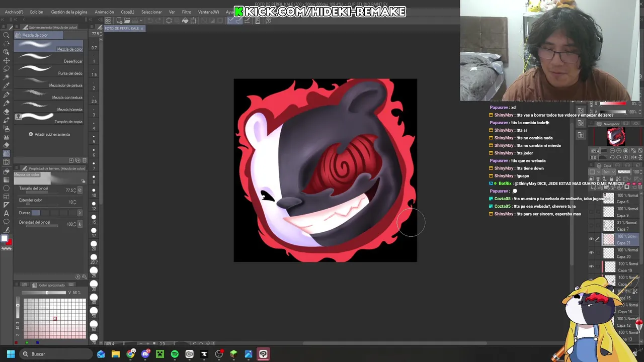Click the Undo toolbar icon
The image size is (644, 362).
point(150,21)
